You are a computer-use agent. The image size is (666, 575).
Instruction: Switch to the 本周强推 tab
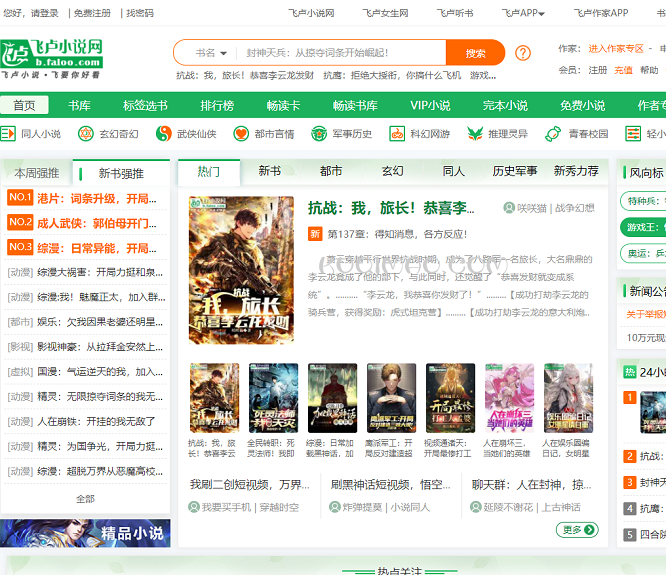click(x=37, y=173)
